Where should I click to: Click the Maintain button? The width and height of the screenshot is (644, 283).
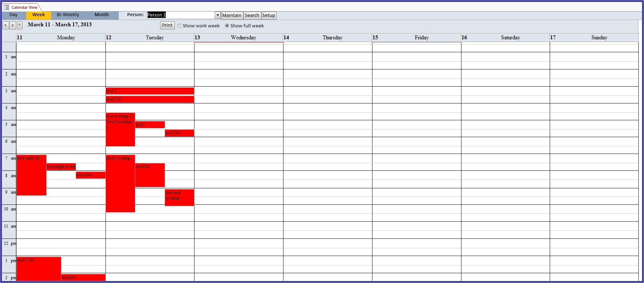coord(232,15)
